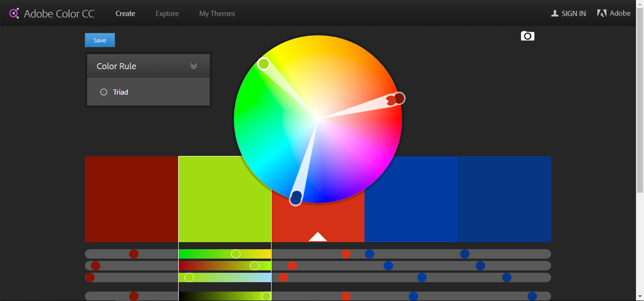Image resolution: width=644 pixels, height=301 pixels.
Task: Select the dark red marker on the color wheel
Action: click(x=399, y=98)
